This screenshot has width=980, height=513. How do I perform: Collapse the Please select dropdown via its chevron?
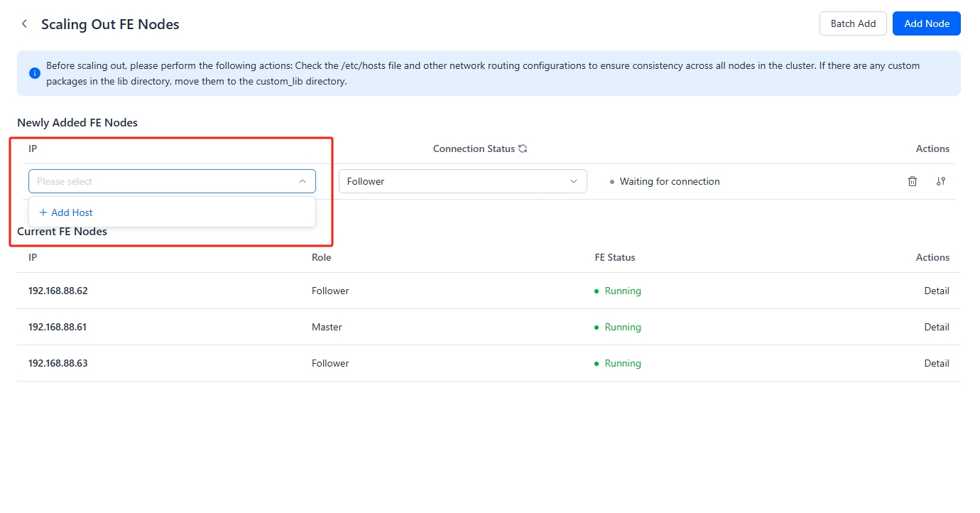click(x=301, y=181)
